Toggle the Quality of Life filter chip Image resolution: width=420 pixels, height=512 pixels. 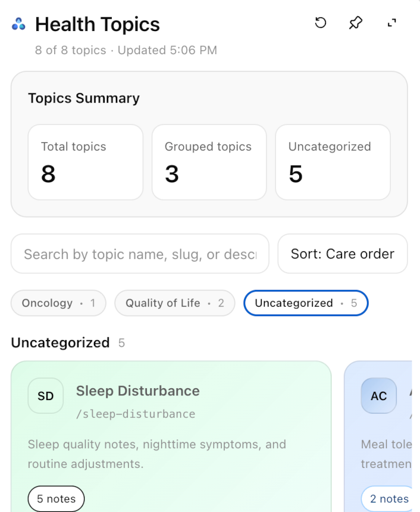coord(175,303)
